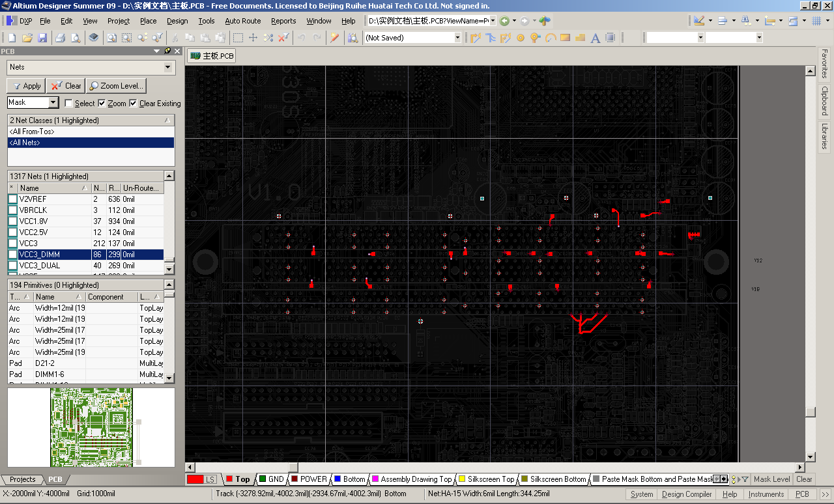The image size is (834, 504).
Task: Click the green GND layer color swatch
Action: (x=263, y=479)
